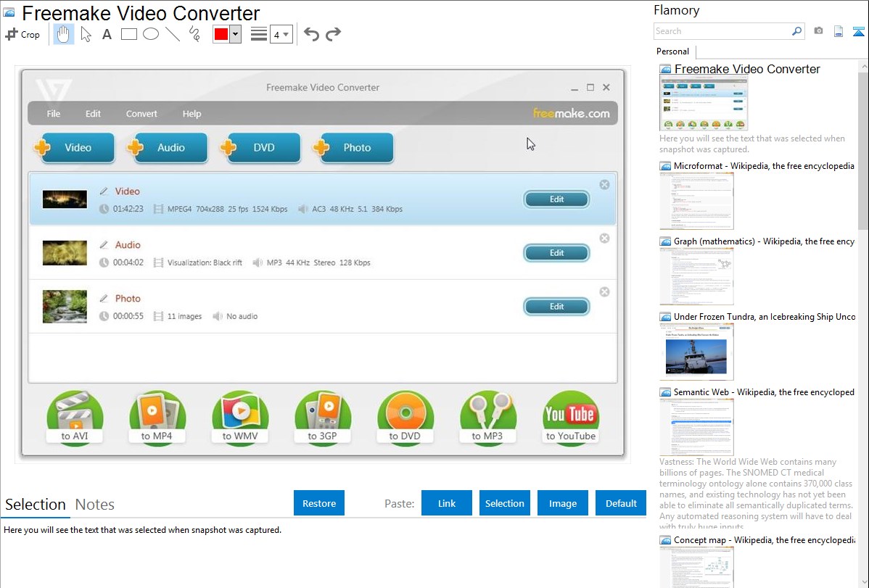
Task: Select the Photo row thumbnail in Freemake
Action: [x=65, y=307]
